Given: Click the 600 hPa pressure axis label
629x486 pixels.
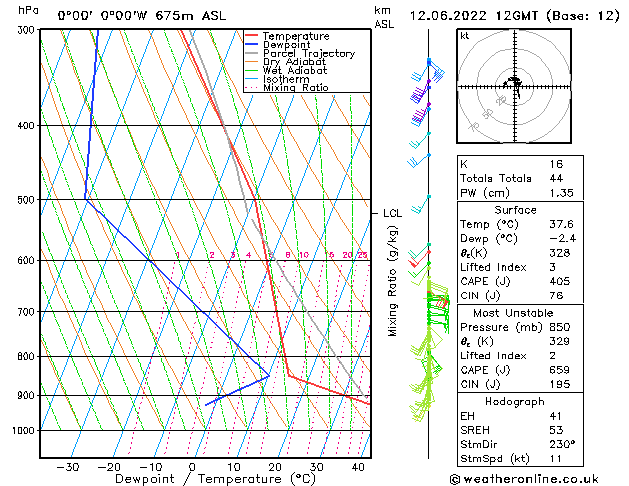Looking at the screenshot, I should tap(28, 260).
